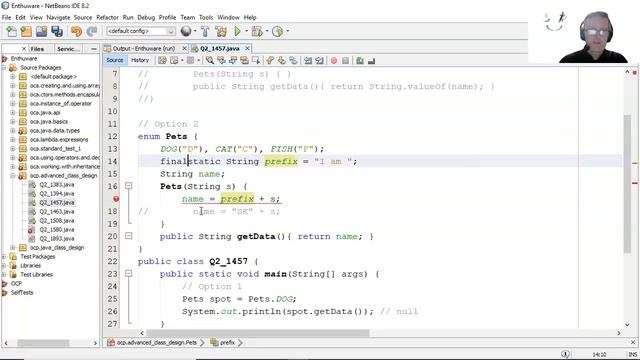
Task: Click the New File toolbar icon
Action: click(x=11, y=31)
